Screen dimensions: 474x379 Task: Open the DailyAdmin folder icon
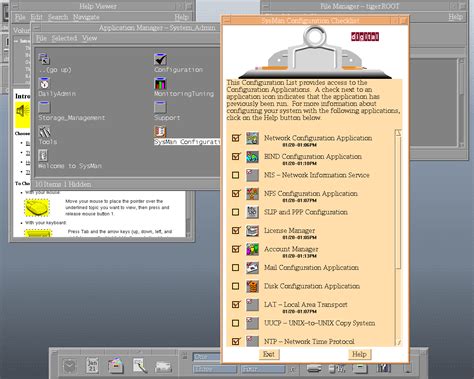(44, 83)
